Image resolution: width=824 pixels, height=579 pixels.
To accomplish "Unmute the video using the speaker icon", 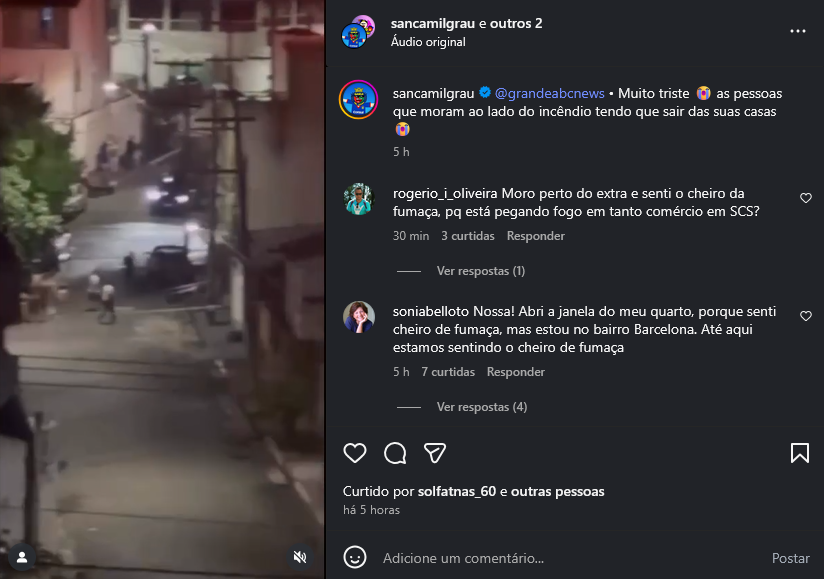I will click(300, 557).
